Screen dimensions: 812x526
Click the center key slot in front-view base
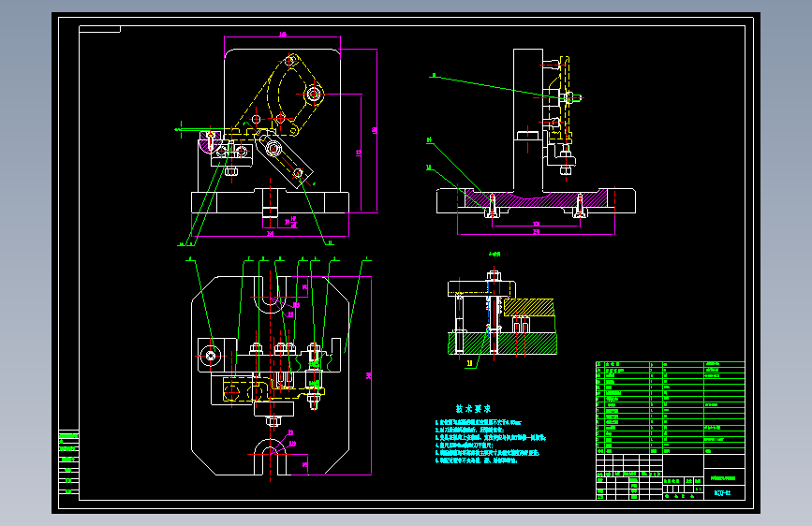[270, 202]
